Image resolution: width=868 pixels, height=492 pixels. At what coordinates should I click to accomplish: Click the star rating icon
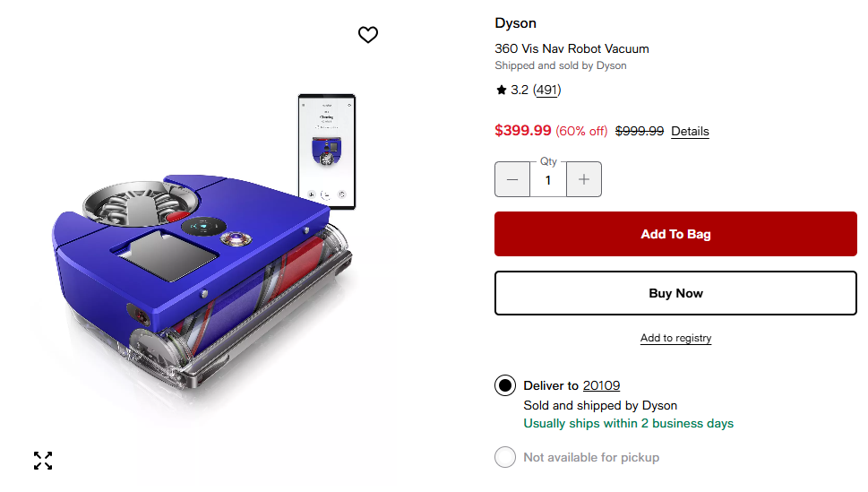tap(502, 90)
